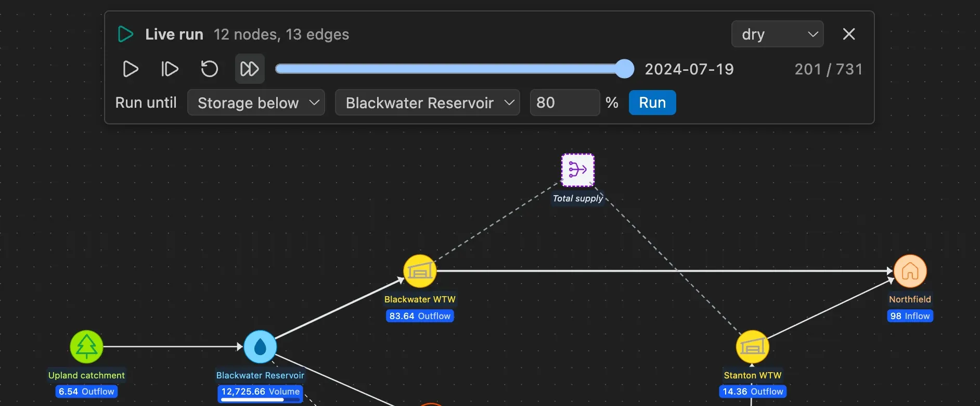Click the 201 / 731 step counter
980x406 pixels.
(x=829, y=69)
